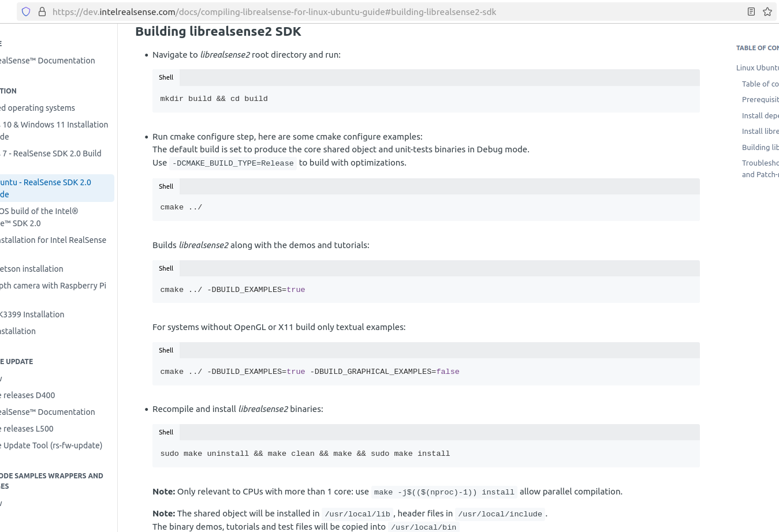The height and width of the screenshot is (532, 779).
Task: Bookmark this page with the star icon
Action: tap(767, 12)
